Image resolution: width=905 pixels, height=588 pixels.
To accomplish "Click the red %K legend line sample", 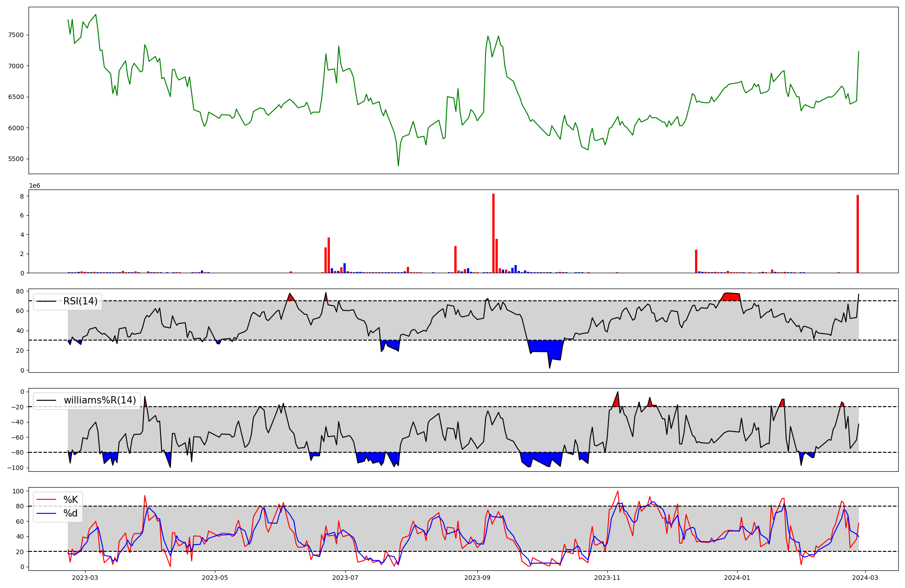I will (x=46, y=500).
